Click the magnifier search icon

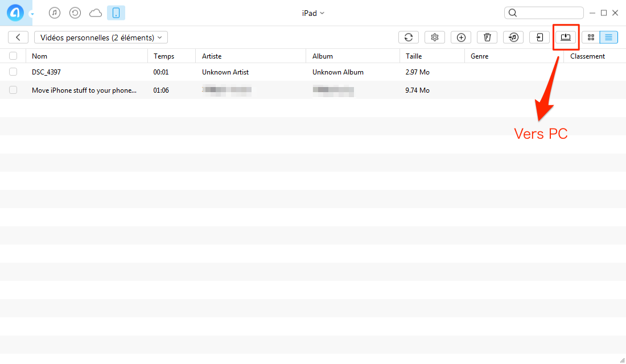pos(513,13)
